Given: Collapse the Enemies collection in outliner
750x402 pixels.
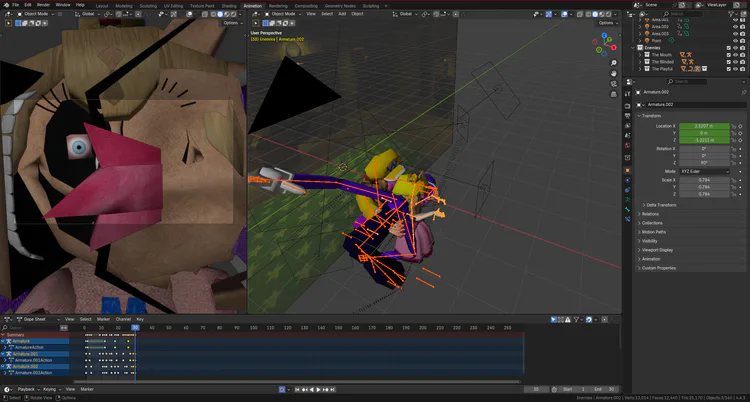Looking at the screenshot, I should click(x=634, y=48).
